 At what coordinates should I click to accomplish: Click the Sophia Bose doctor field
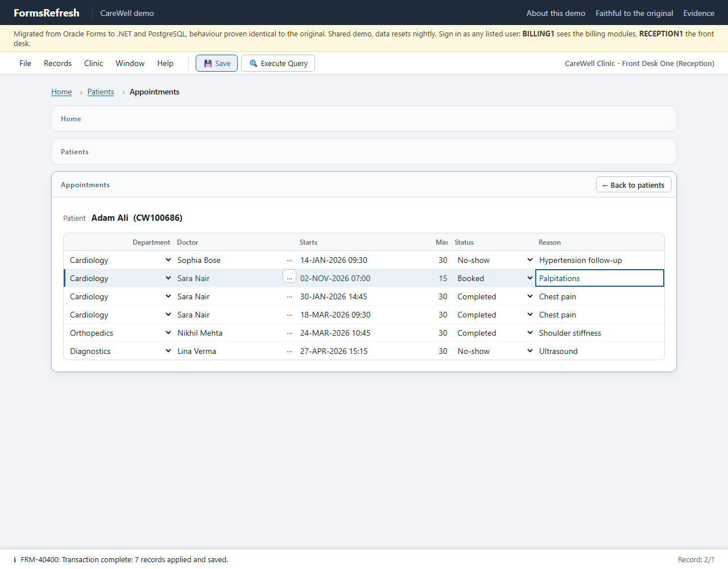(228, 260)
